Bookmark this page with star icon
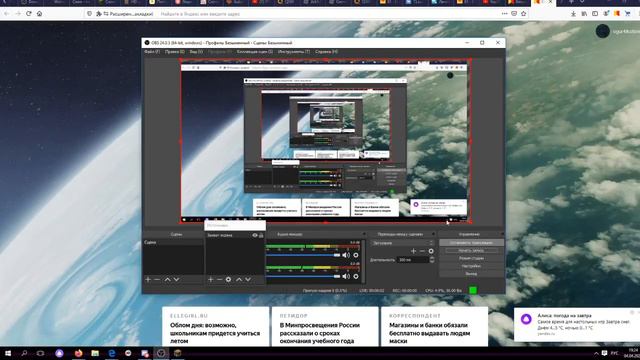The height and width of the screenshot is (360, 640). click(524, 13)
